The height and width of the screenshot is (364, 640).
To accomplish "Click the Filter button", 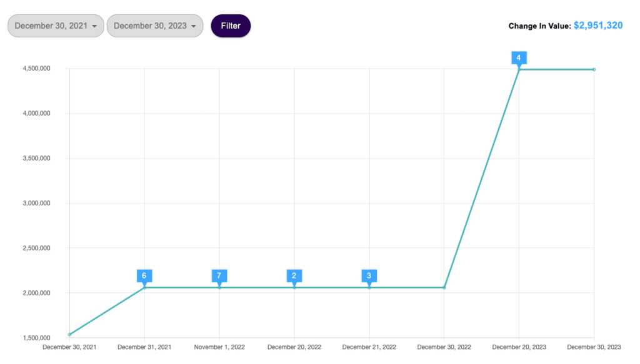I will 231,26.
